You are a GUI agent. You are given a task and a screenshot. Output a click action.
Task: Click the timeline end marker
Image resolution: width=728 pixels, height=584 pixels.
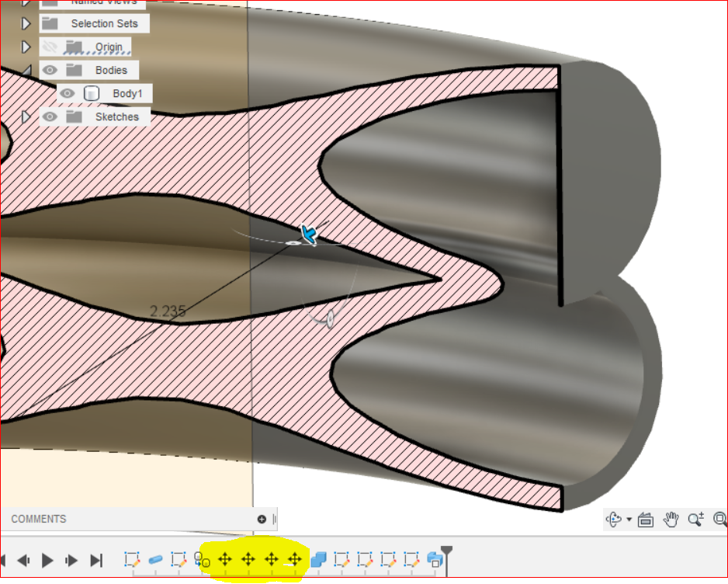pyautogui.click(x=446, y=560)
